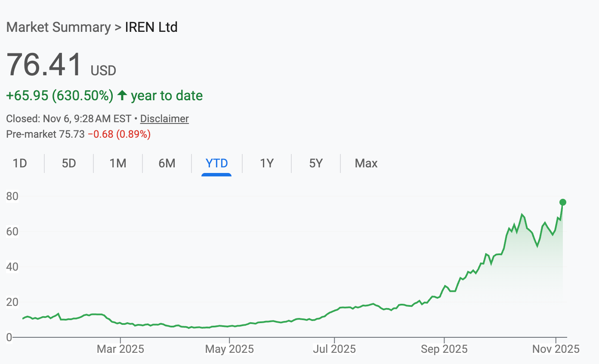Click the 60 y-axis value
This screenshot has height=364, width=599.
[12, 232]
